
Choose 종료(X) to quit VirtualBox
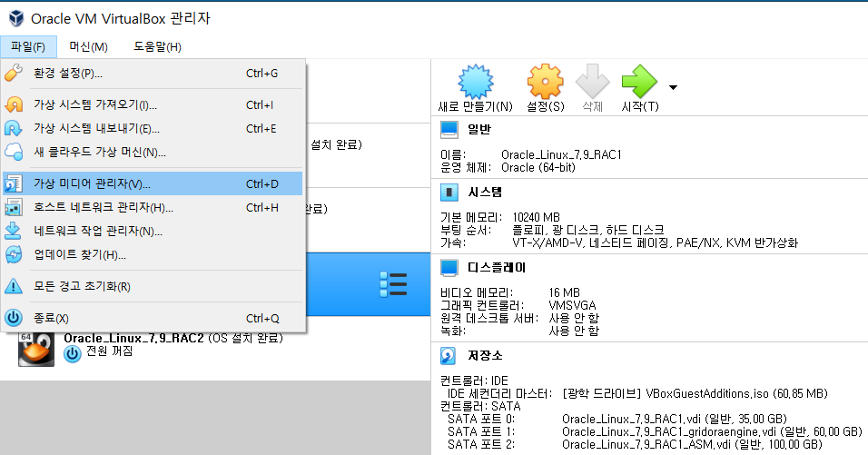(x=153, y=318)
